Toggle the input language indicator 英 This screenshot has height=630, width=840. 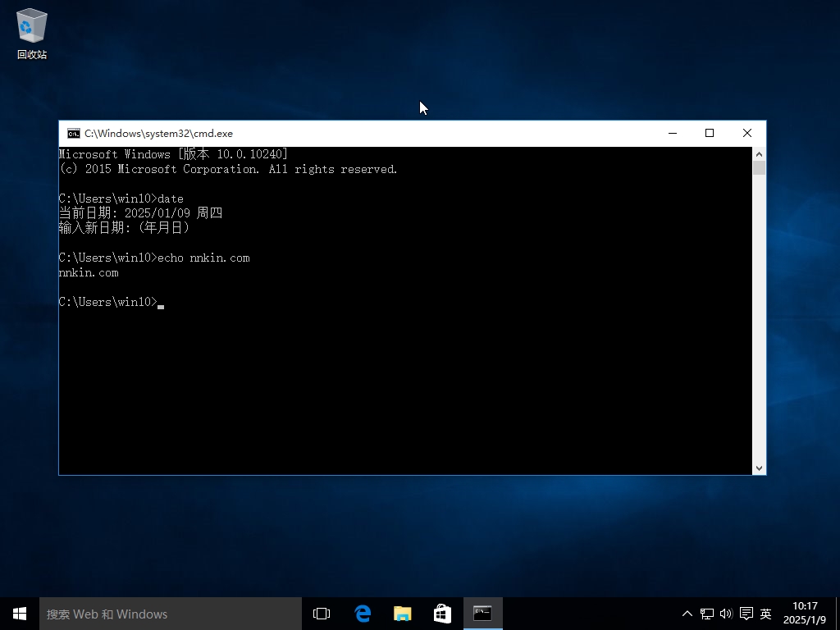765,614
